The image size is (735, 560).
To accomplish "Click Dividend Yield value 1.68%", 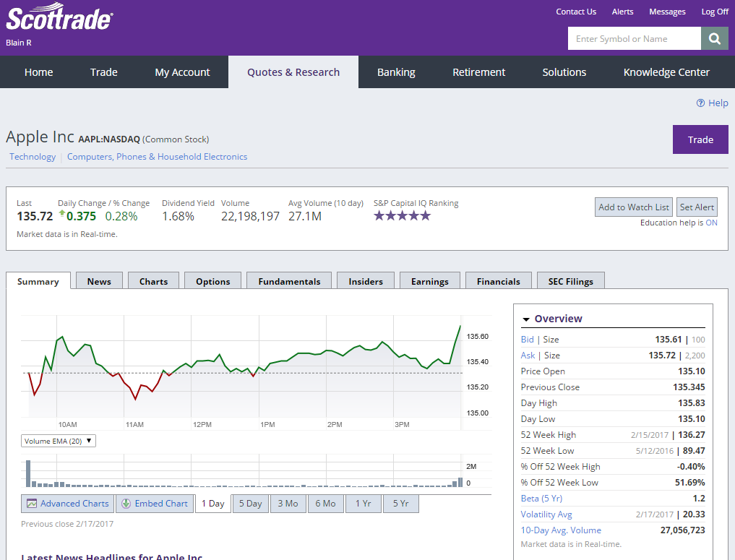I will pyautogui.click(x=178, y=216).
